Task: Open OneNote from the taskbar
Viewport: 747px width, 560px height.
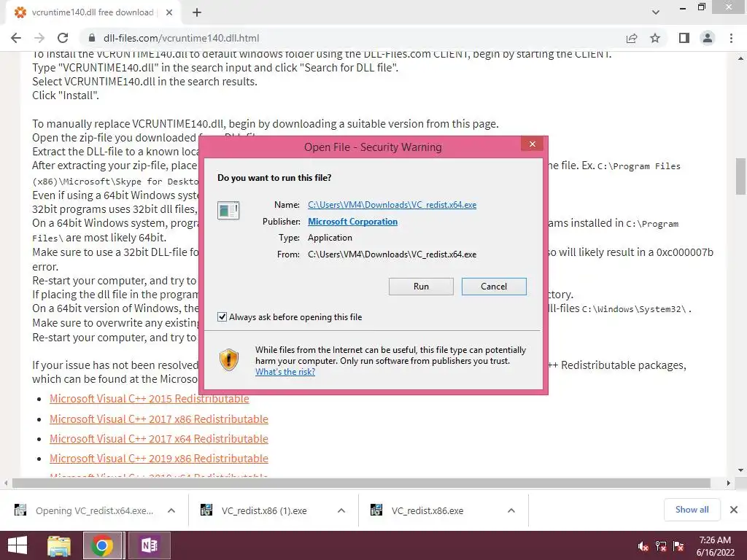Action: tap(149, 545)
